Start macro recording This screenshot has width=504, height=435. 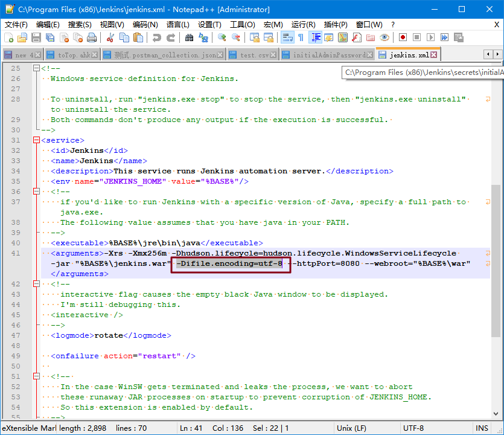[403, 37]
